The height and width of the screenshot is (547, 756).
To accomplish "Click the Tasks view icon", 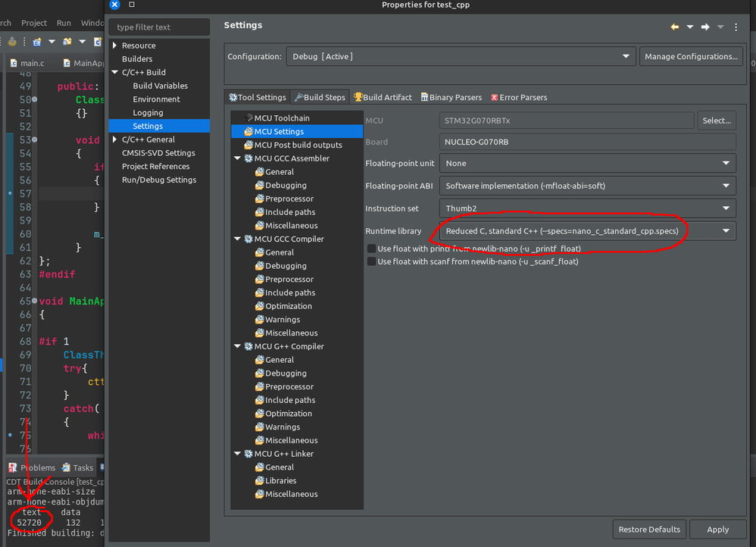I will pos(67,467).
